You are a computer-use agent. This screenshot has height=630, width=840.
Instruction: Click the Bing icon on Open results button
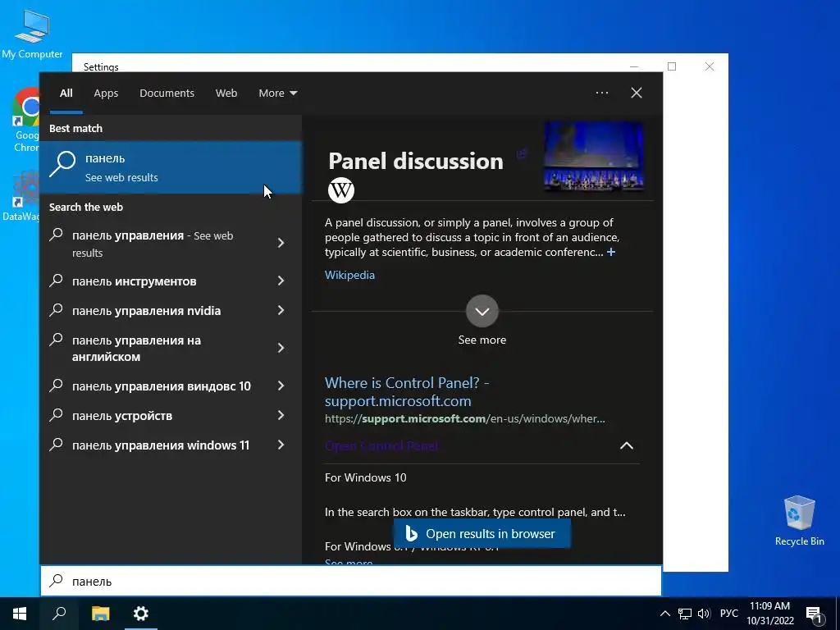411,533
